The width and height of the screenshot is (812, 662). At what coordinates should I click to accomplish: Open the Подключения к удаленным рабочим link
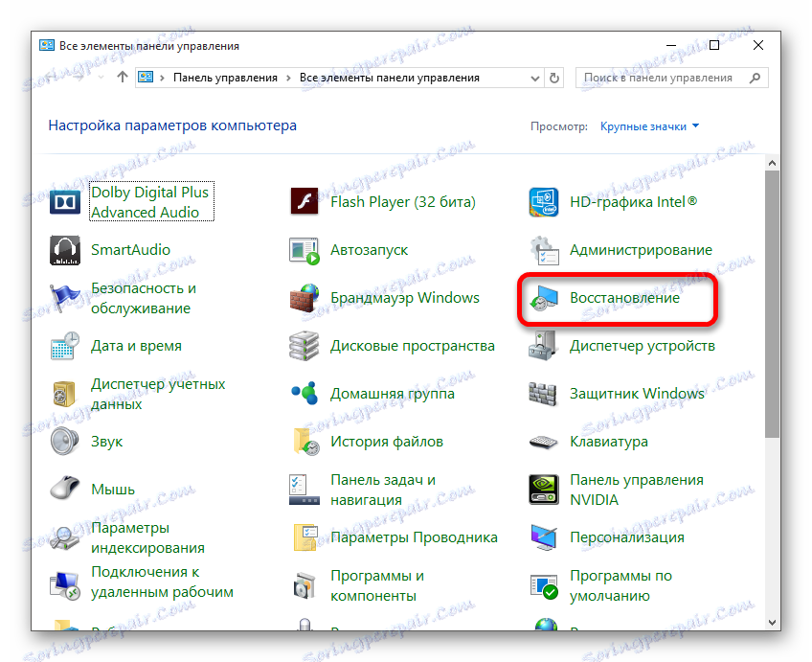click(x=162, y=582)
